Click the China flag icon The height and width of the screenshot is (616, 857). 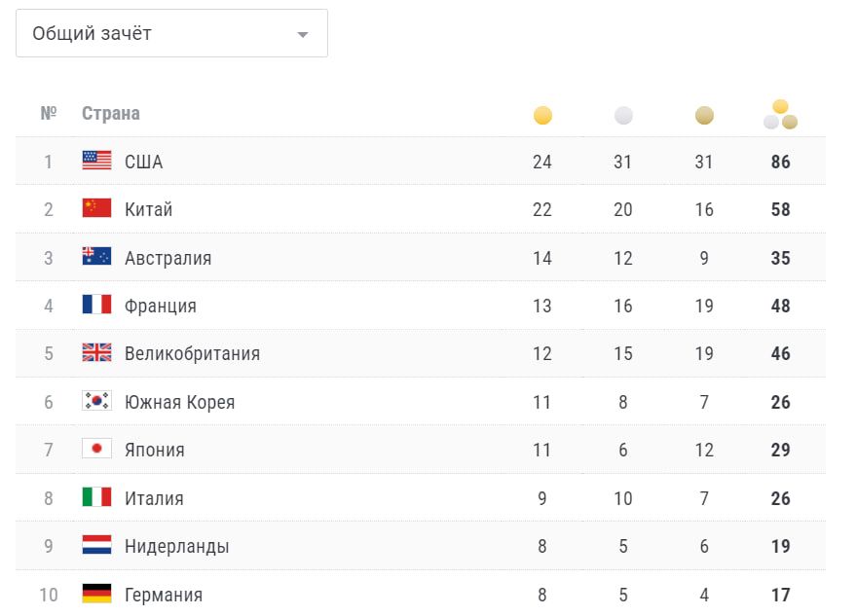96,209
